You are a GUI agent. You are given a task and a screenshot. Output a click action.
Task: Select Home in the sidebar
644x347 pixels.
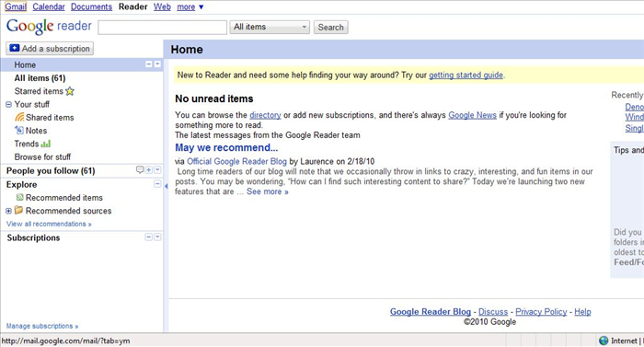[25, 64]
